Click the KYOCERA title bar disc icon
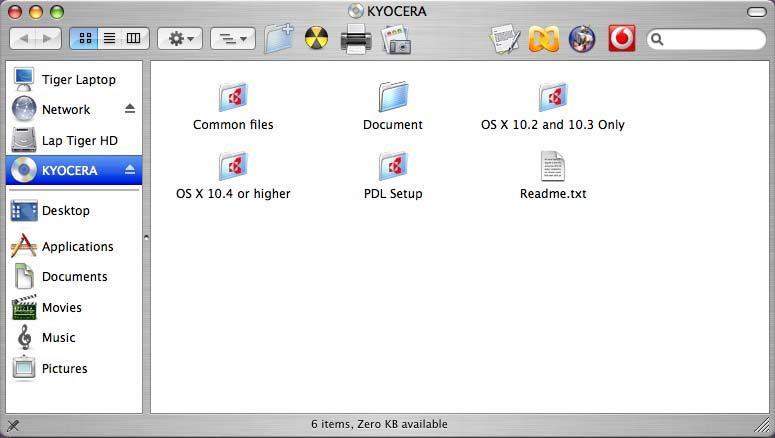Screen dimensions: 775x438 [355, 11]
